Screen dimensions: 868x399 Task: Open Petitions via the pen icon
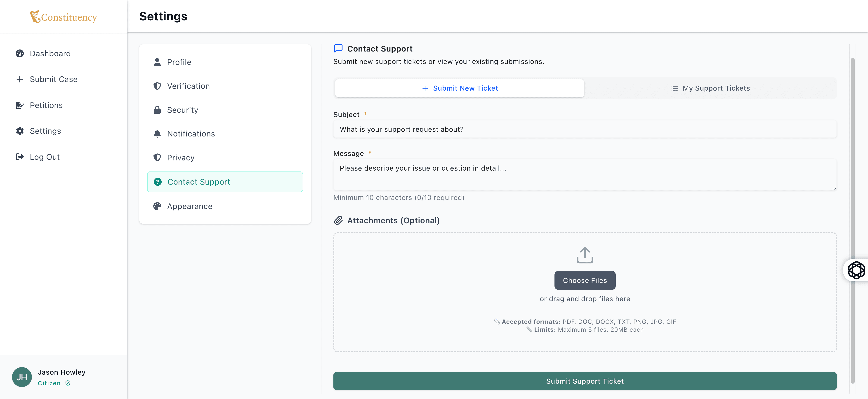click(19, 105)
